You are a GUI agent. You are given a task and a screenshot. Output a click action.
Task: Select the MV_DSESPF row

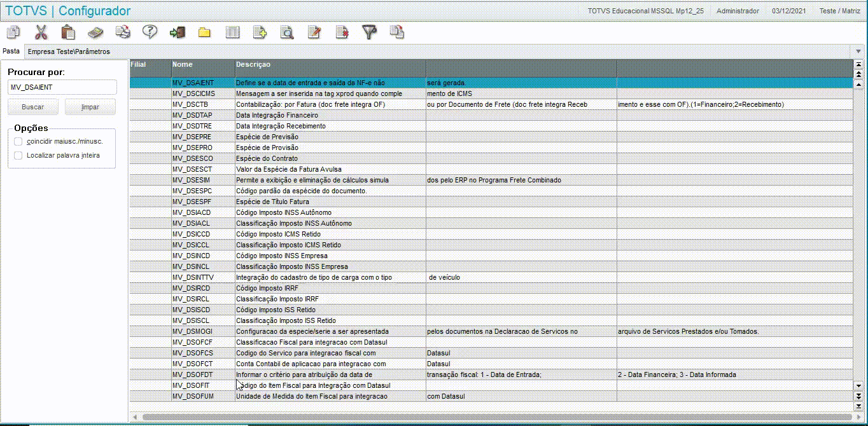click(x=491, y=202)
